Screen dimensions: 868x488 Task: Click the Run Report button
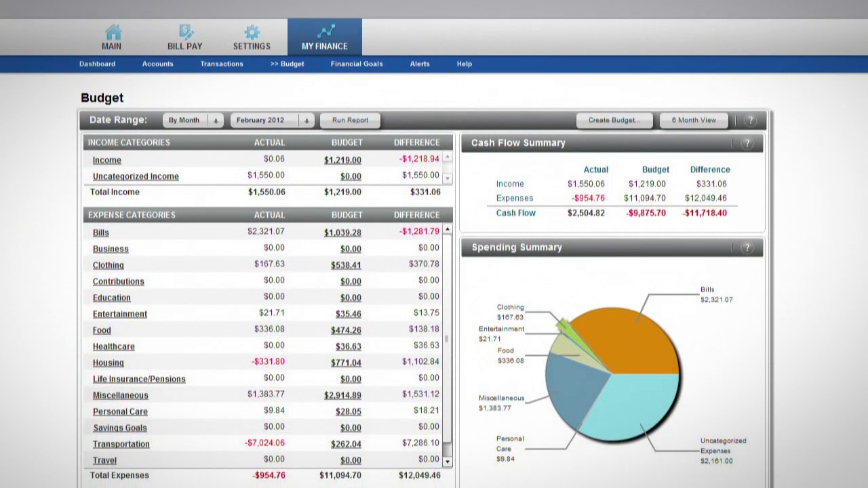pyautogui.click(x=350, y=121)
